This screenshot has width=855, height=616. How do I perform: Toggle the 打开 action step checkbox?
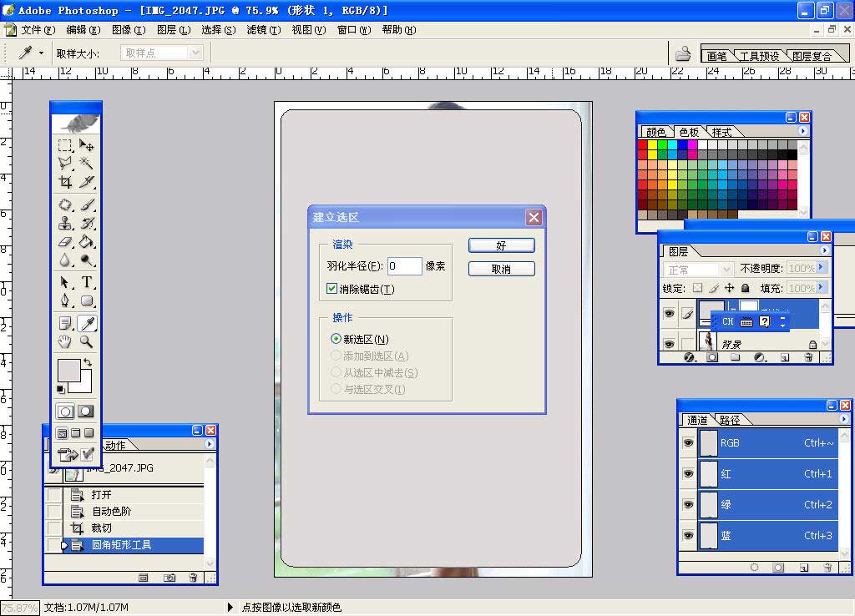[54, 495]
